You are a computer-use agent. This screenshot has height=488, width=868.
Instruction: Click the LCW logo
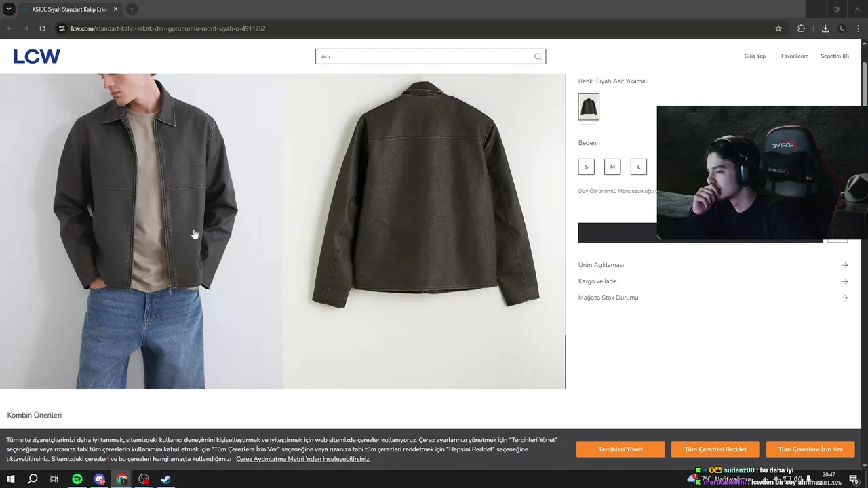point(37,56)
